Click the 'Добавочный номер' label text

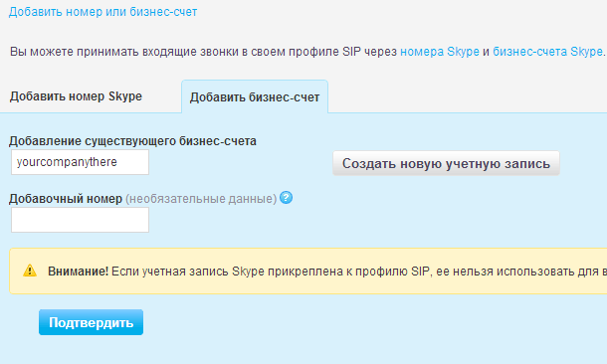[66, 199]
